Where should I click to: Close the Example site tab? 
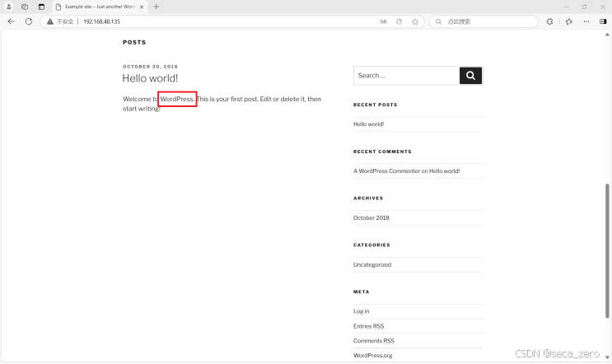142,7
